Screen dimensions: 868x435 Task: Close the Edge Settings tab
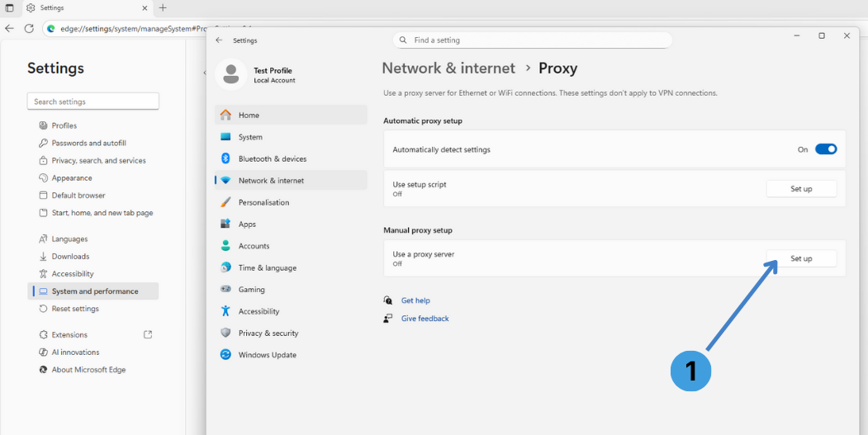click(145, 7)
